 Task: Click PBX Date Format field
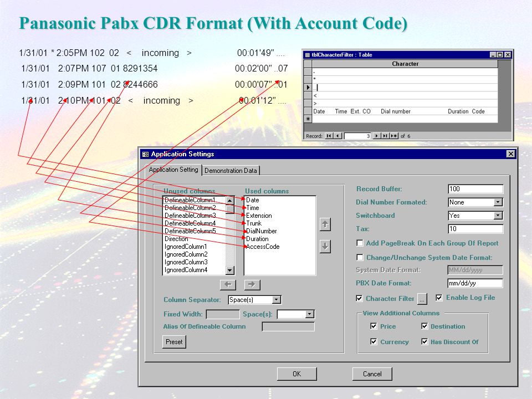pos(475,283)
